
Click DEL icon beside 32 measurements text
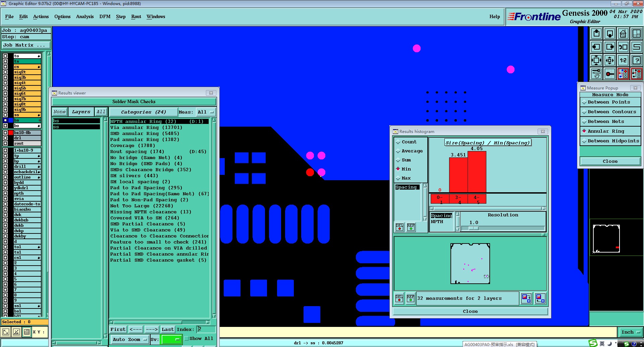[x=399, y=298]
